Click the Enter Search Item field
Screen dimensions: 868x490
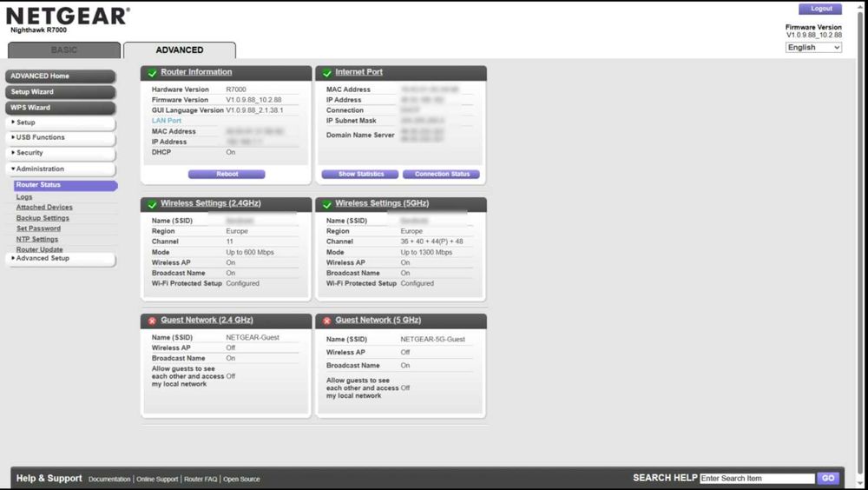(757, 479)
